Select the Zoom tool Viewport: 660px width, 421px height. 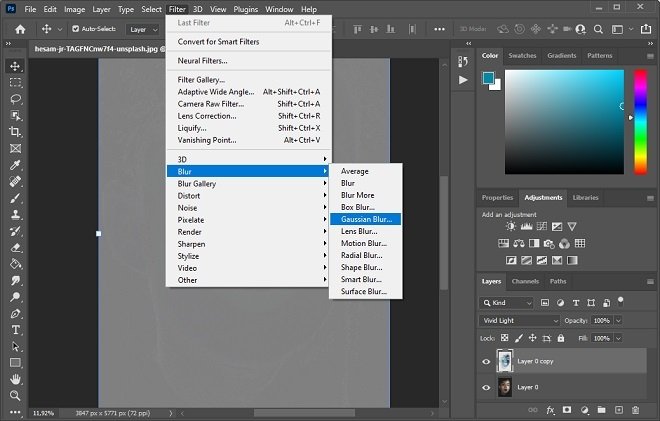click(15, 395)
